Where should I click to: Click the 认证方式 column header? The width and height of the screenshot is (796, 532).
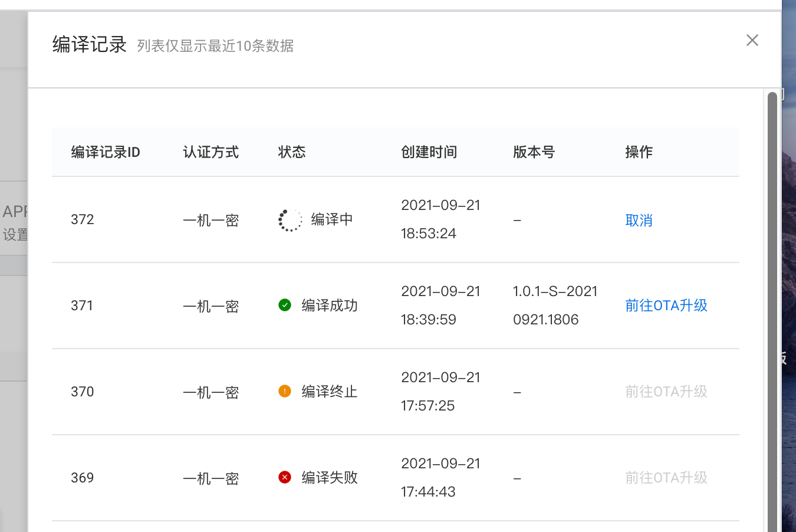coord(210,152)
